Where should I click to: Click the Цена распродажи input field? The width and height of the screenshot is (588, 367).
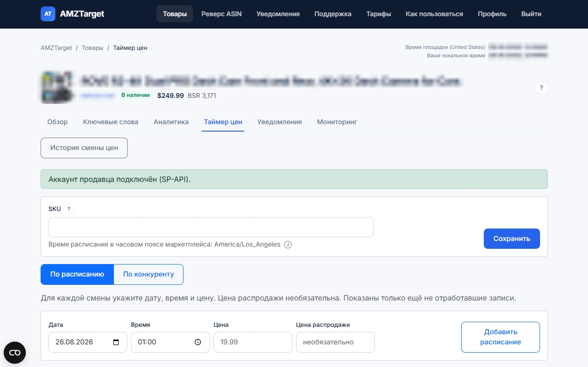tap(335, 342)
